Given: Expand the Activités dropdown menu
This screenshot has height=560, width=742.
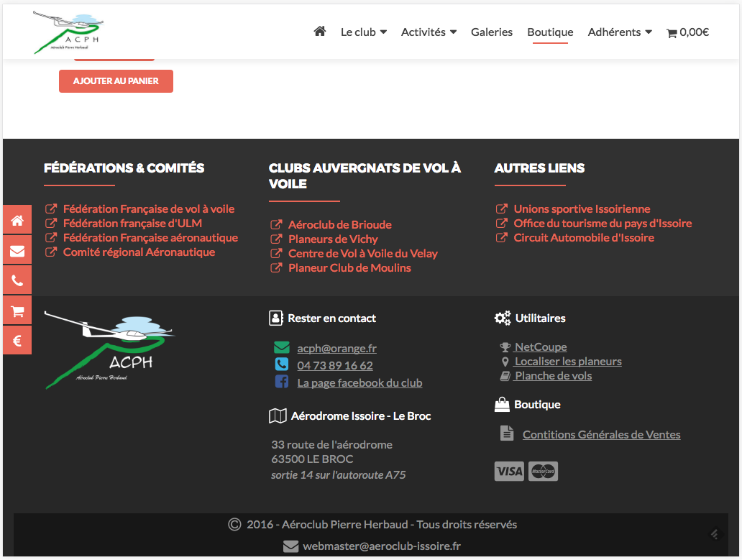Looking at the screenshot, I should tap(429, 32).
